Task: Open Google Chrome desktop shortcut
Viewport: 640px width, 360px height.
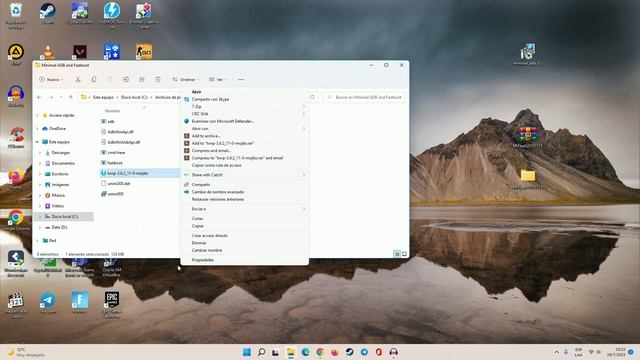Action: click(16, 220)
